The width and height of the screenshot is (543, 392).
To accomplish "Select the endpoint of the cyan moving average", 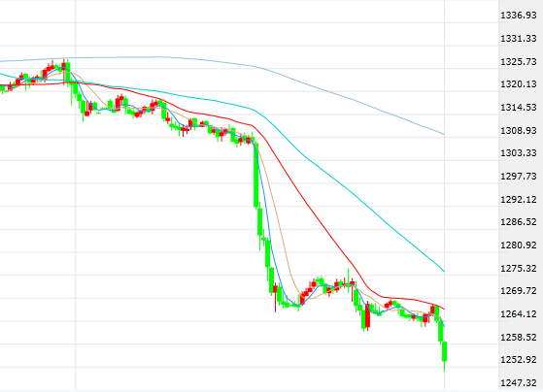I will pos(444,272).
